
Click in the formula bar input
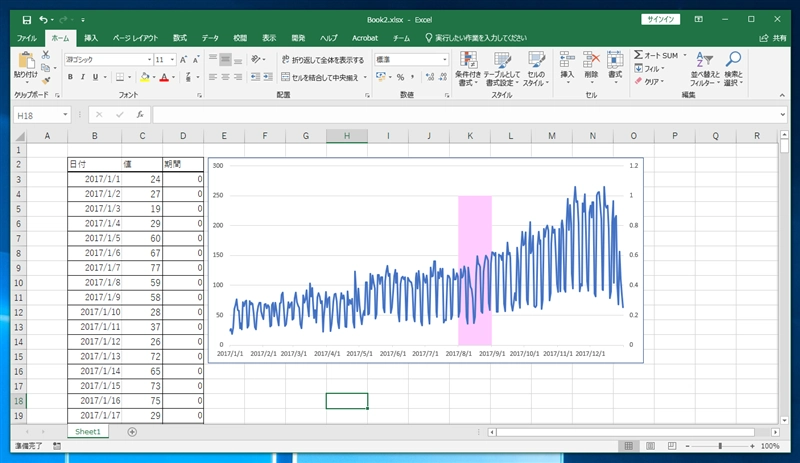pos(465,115)
